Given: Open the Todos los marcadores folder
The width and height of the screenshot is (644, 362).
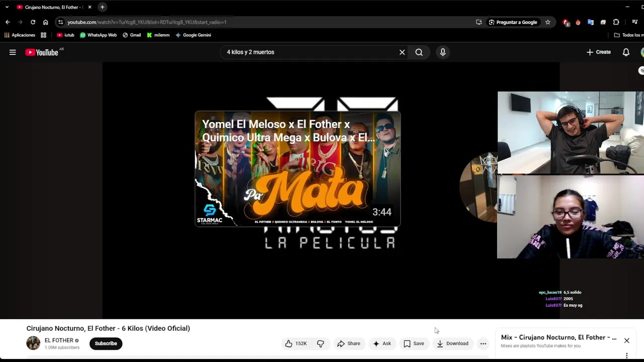Looking at the screenshot, I should click(629, 35).
